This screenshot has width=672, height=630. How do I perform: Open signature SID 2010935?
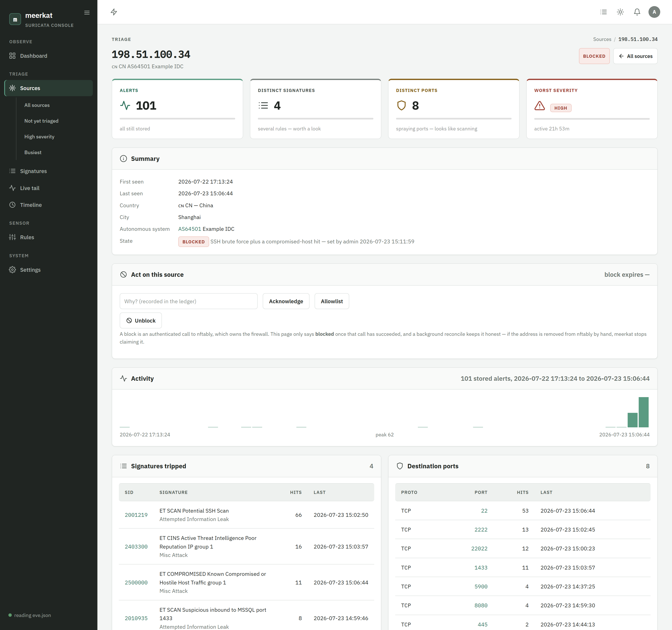[136, 618]
